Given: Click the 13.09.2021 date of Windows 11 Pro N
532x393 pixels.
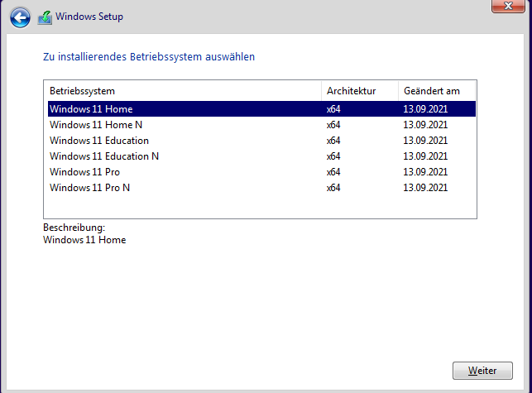Looking at the screenshot, I should click(425, 188).
